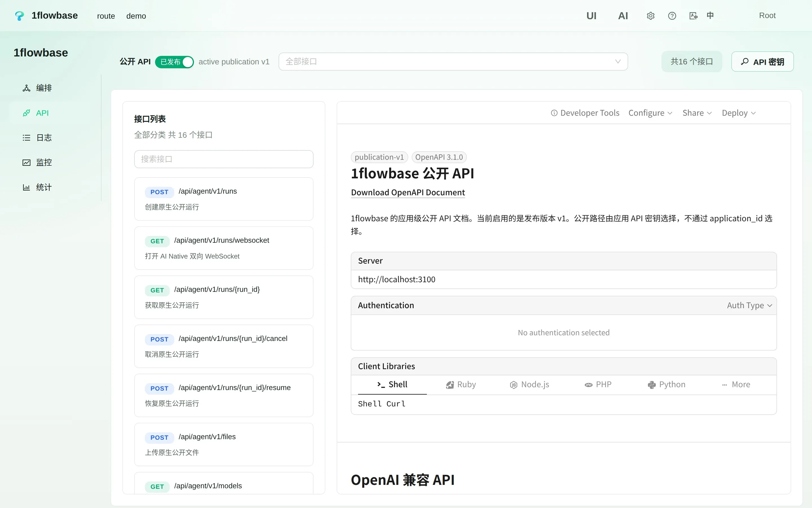The image size is (812, 508).
Task: Select GET /api/agent/v1/models endpoint
Action: tap(224, 483)
